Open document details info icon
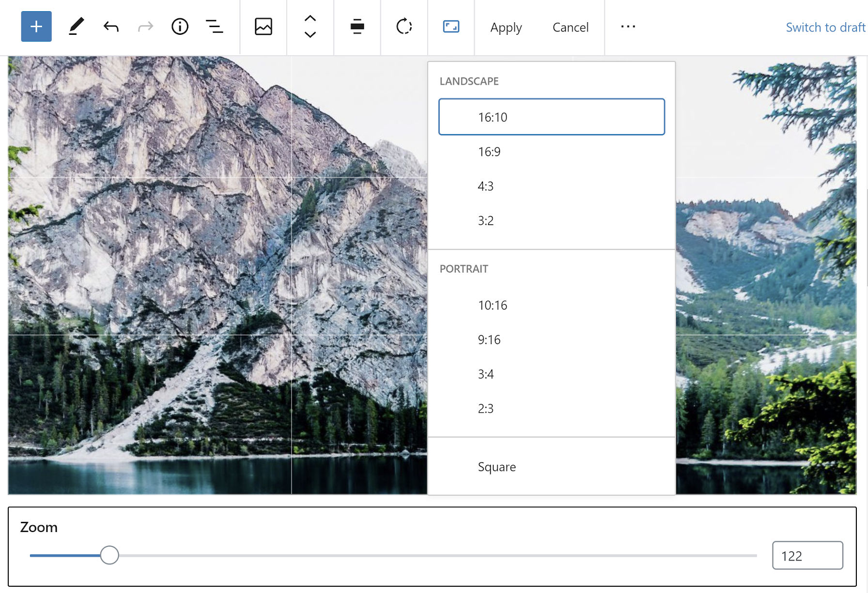The image size is (868, 593). point(180,27)
